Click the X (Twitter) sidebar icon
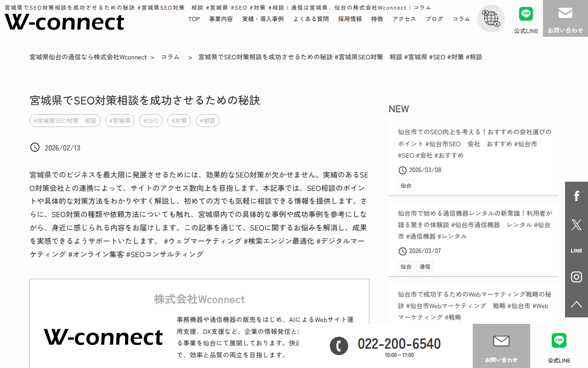Image resolution: width=588 pixels, height=368 pixels. pyautogui.click(x=576, y=224)
